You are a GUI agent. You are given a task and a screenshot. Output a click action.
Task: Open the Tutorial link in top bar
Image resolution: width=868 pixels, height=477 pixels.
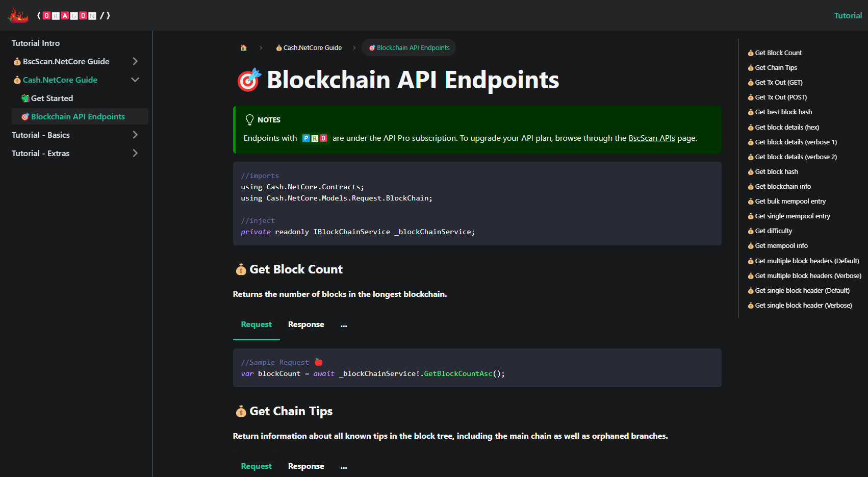pos(848,16)
